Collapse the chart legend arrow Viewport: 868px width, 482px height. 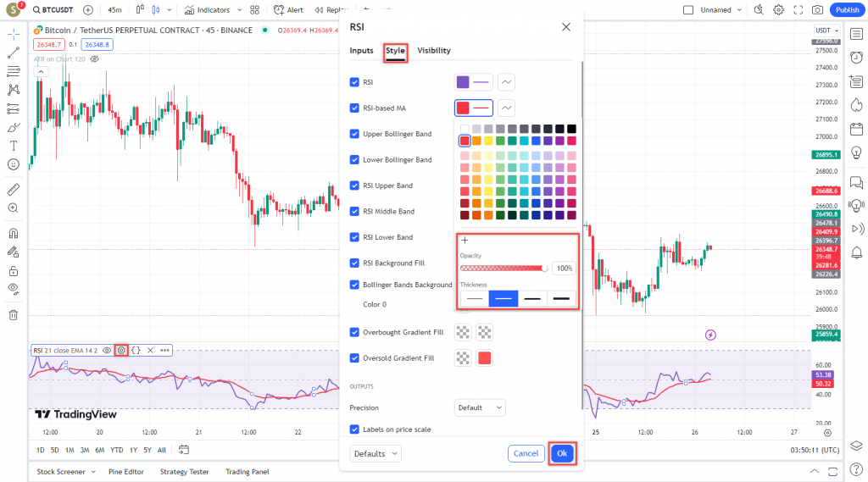[x=41, y=71]
